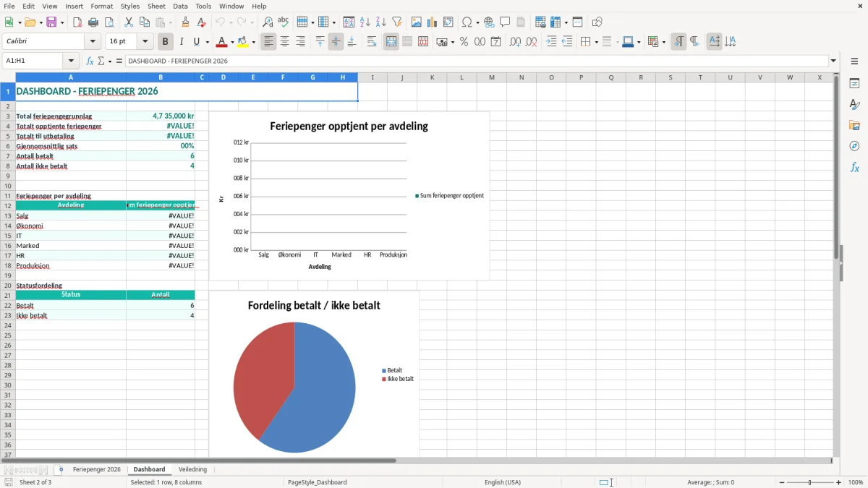Open the Paste options dropdown arrow
Viewport: 868px width, 488px height.
click(x=170, y=22)
